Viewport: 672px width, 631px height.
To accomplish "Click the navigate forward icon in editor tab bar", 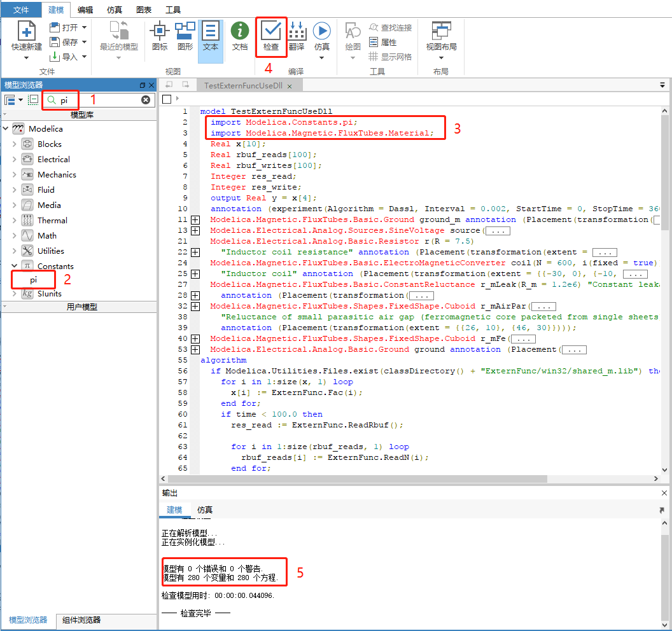I will click(186, 85).
